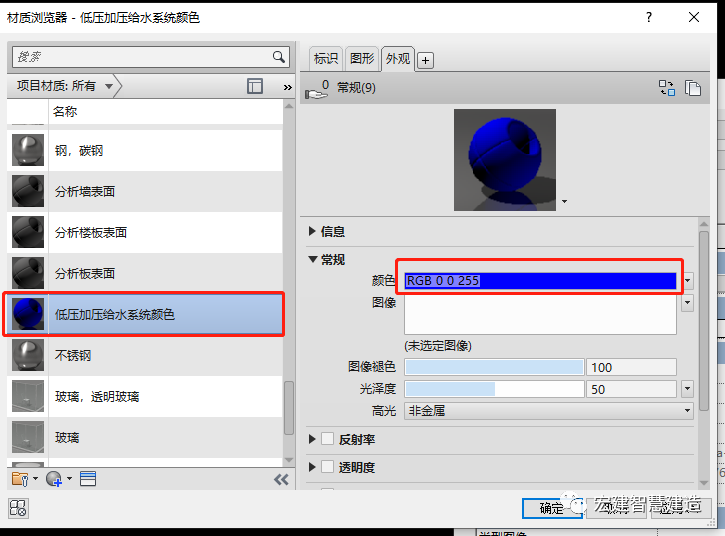Select the 钢，碳钢 material thumbnail
This screenshot has height=536, width=725.
pos(28,150)
